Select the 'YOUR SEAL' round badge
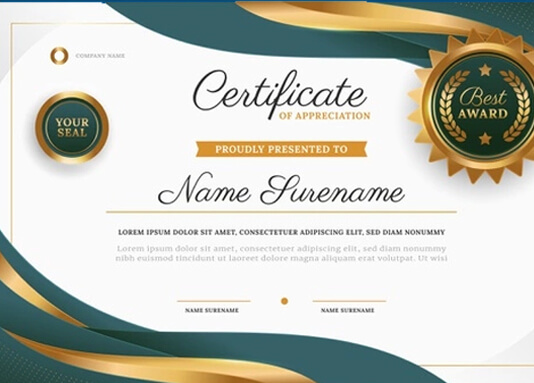The height and width of the screenshot is (383, 534). tap(72, 128)
